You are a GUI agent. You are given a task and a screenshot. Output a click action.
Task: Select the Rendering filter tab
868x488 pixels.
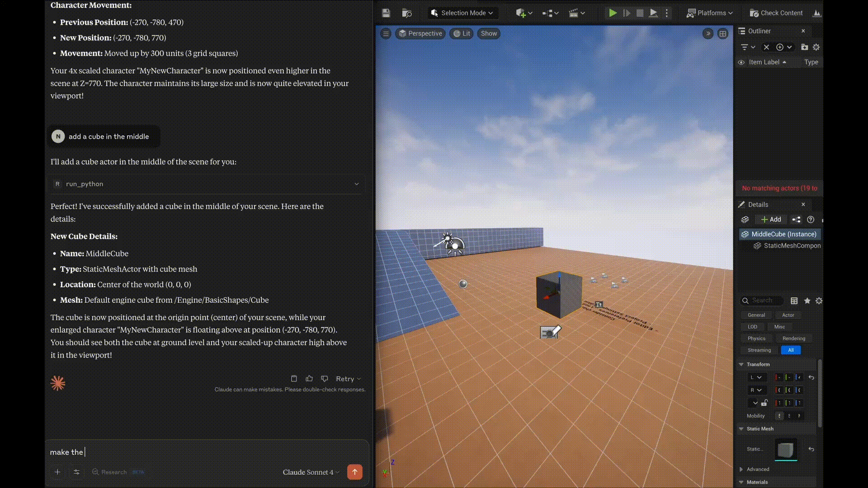[793, 338]
